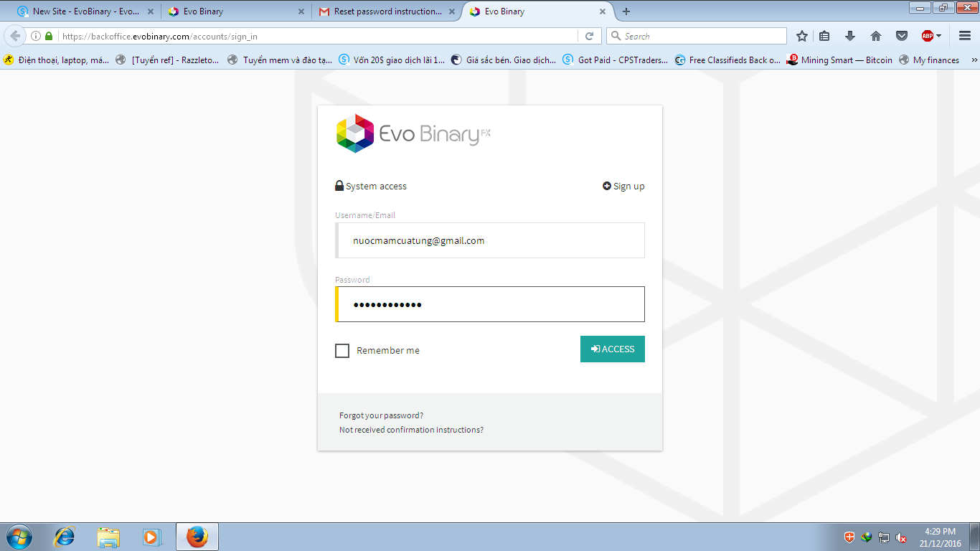Tick the Remember me checkbox
Image resolution: width=980 pixels, height=551 pixels.
click(x=342, y=351)
